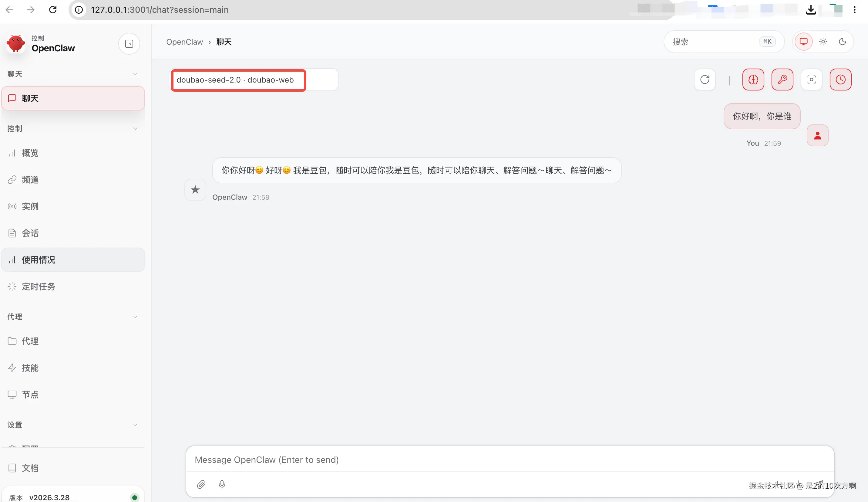
Task: Open the 概览 overview page
Action: pyautogui.click(x=73, y=153)
